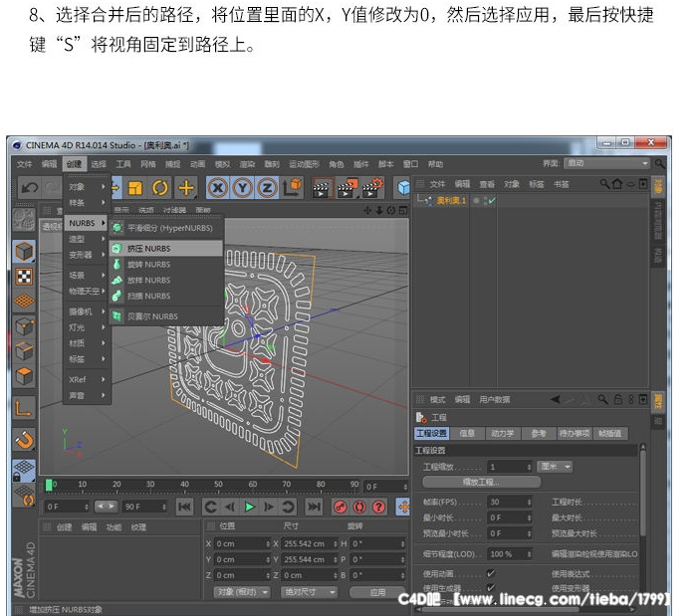697x616 pixels.
Task: Expand the 灯光 submenu
Action: 88,327
